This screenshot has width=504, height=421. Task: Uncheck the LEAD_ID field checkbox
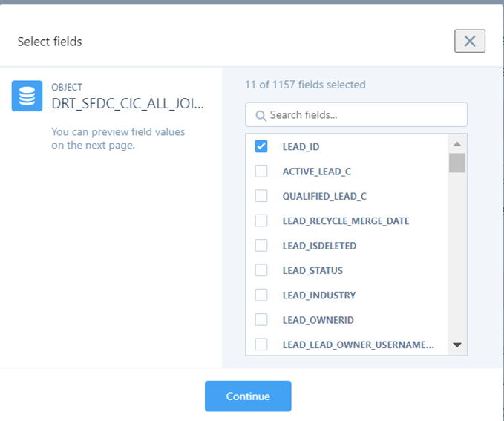261,146
